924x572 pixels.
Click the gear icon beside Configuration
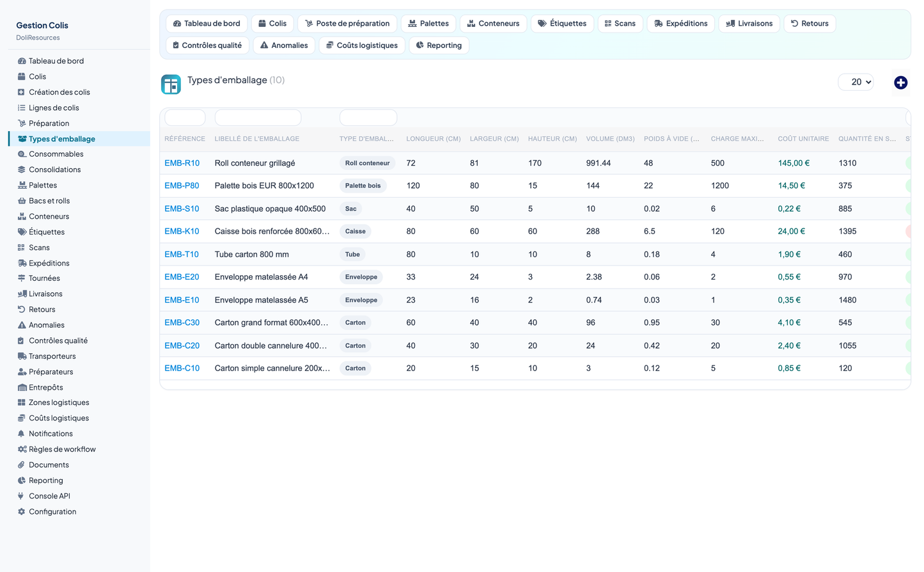pyautogui.click(x=21, y=512)
